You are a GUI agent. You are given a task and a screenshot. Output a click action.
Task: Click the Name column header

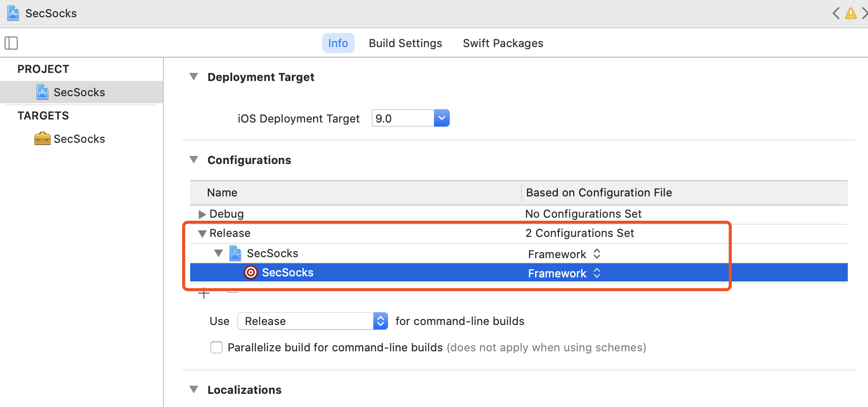point(222,192)
